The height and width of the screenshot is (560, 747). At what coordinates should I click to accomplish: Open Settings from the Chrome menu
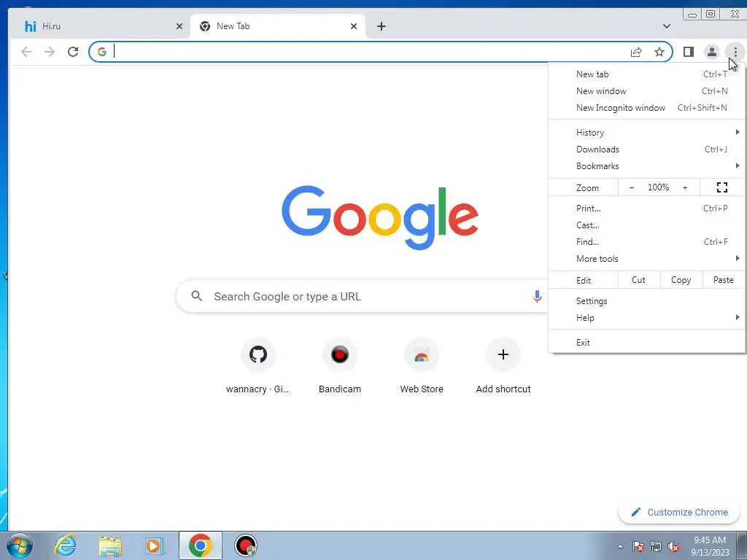click(647, 301)
